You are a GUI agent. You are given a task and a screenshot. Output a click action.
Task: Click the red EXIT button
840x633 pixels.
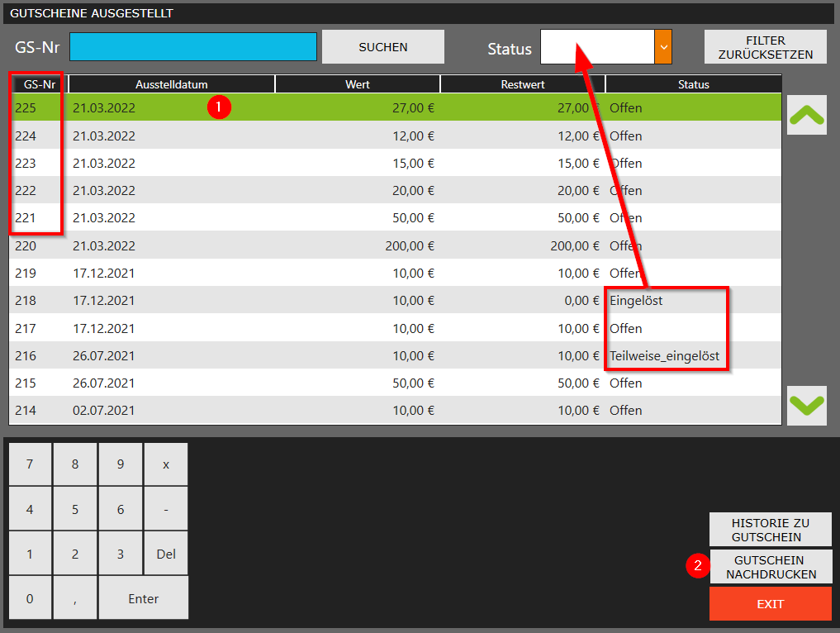771,603
